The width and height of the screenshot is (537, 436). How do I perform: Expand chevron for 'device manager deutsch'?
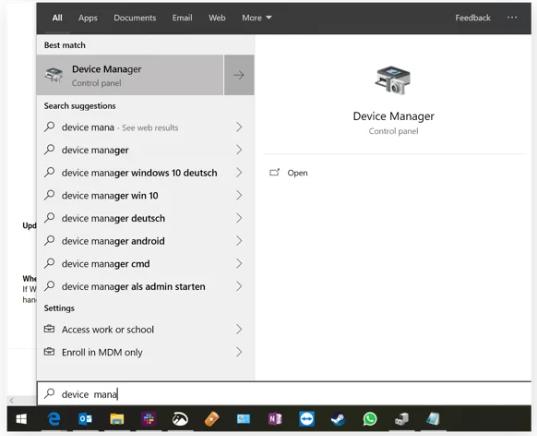click(239, 218)
